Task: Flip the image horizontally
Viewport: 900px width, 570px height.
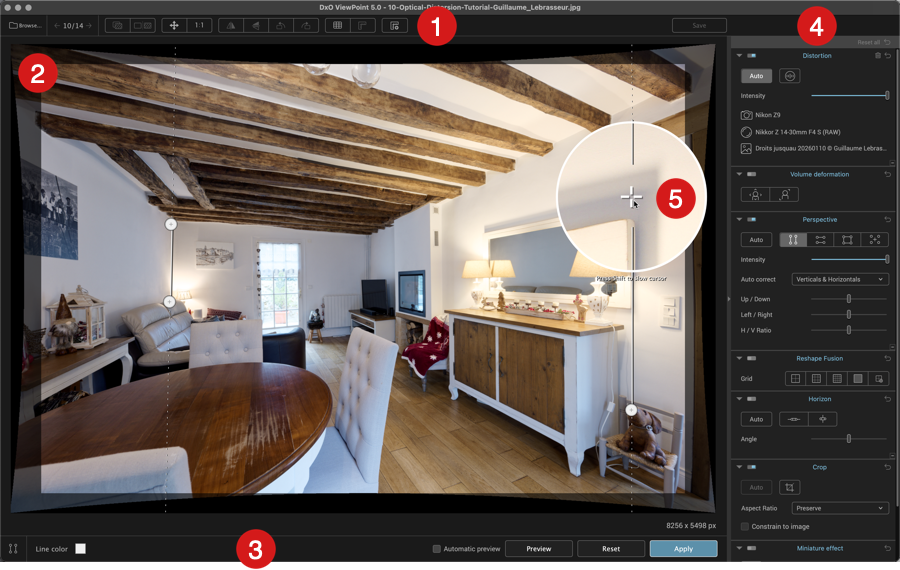Action: 231,25
